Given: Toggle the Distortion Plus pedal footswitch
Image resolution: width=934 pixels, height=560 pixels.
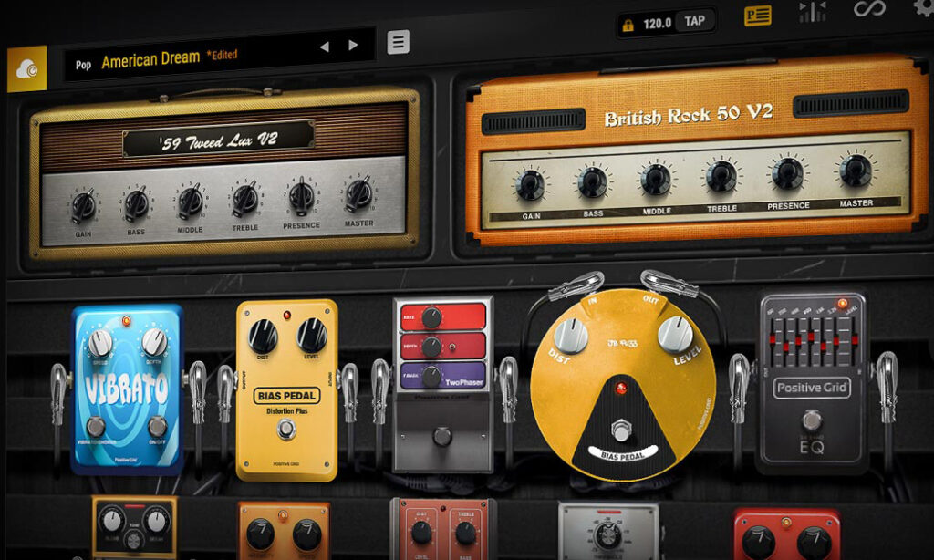Looking at the screenshot, I should [x=286, y=429].
